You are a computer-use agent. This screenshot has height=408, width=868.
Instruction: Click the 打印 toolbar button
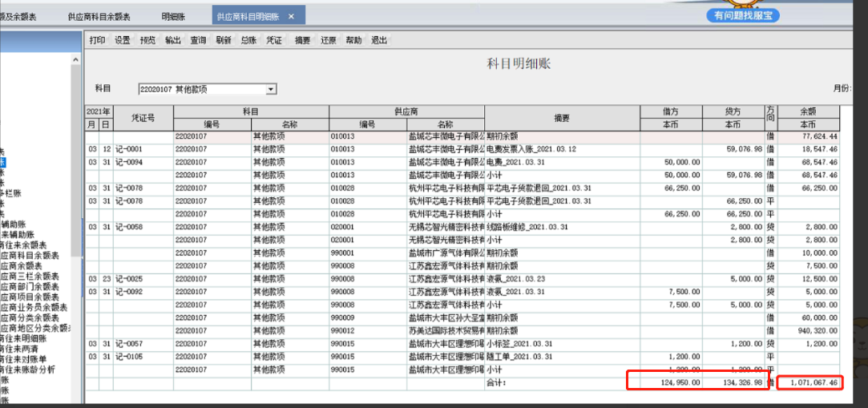coord(98,40)
